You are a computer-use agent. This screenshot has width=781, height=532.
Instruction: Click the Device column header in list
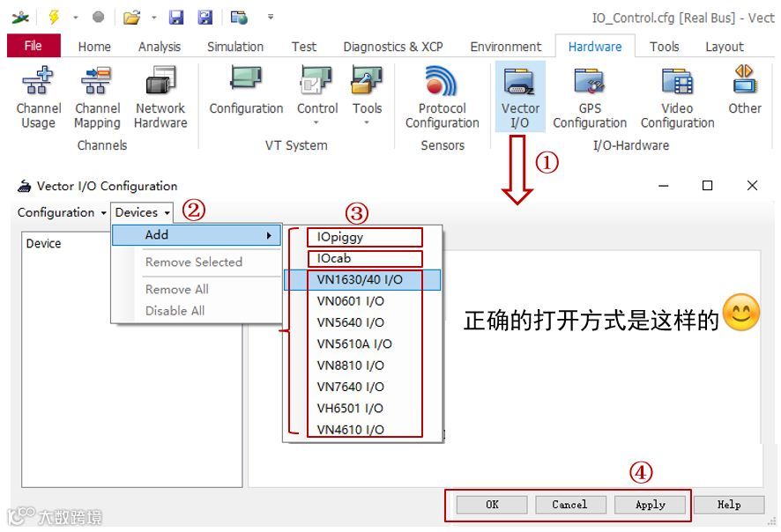click(43, 243)
